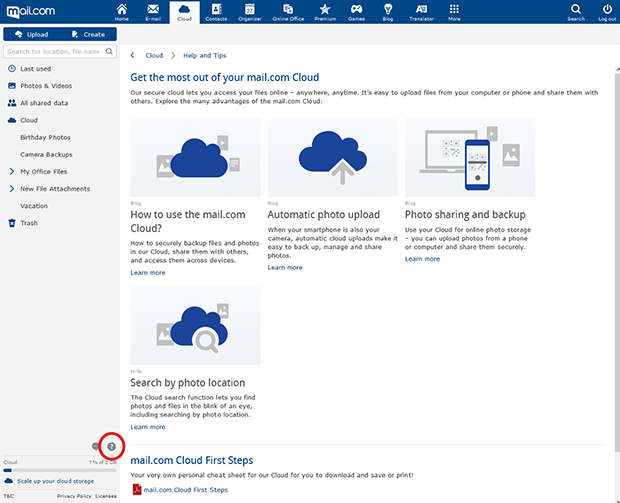Expand the My Office Files folder chevron
Screen dimensions: 620x503
point(12,172)
